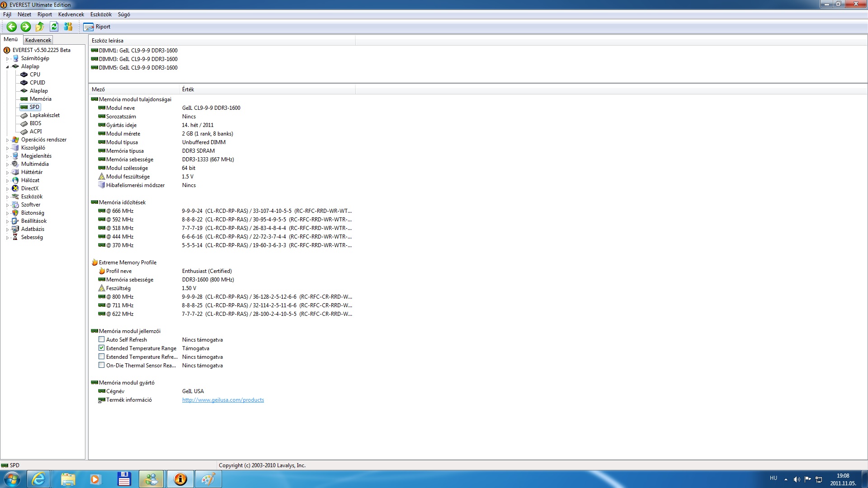The width and height of the screenshot is (868, 488).
Task: Select the DIMM3 GeIL module entry
Action: click(x=138, y=59)
